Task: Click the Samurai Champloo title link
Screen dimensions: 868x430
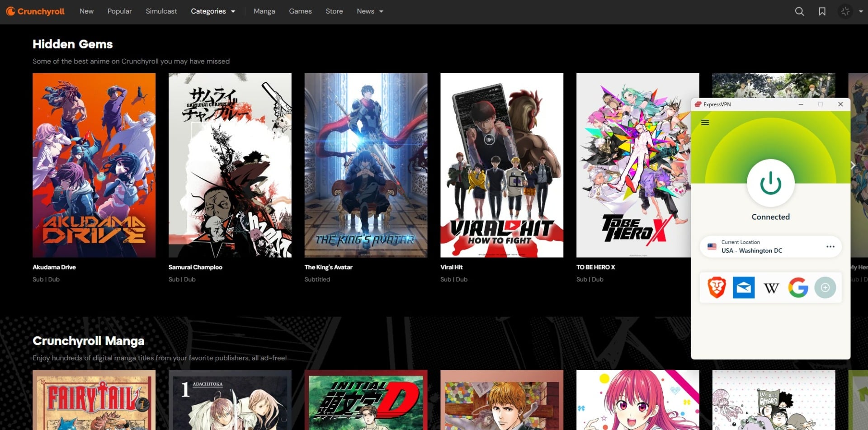Action: tap(195, 267)
